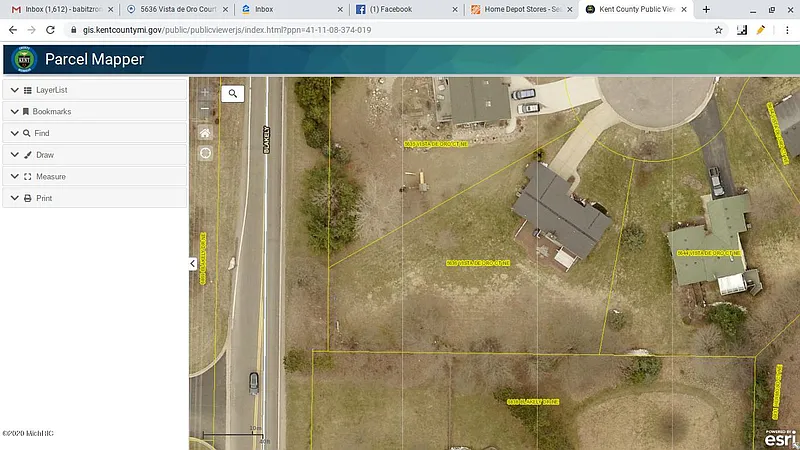
Task: Open the Chrome three-dot menu
Action: pos(785,30)
